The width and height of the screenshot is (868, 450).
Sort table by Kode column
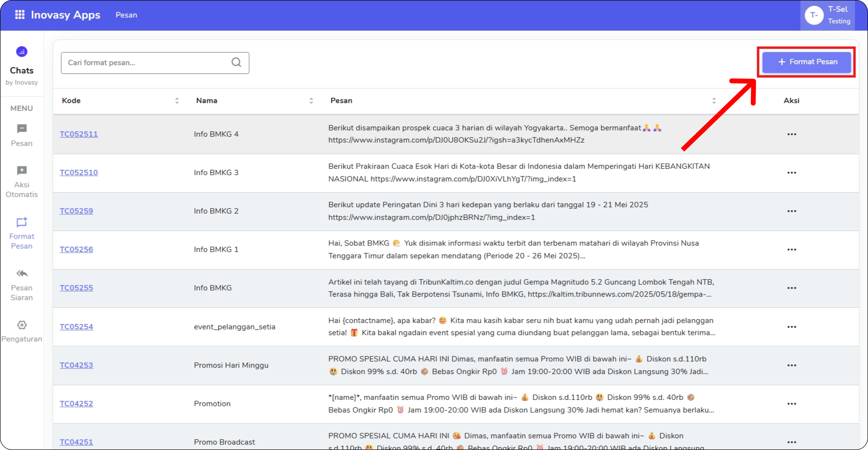(177, 101)
